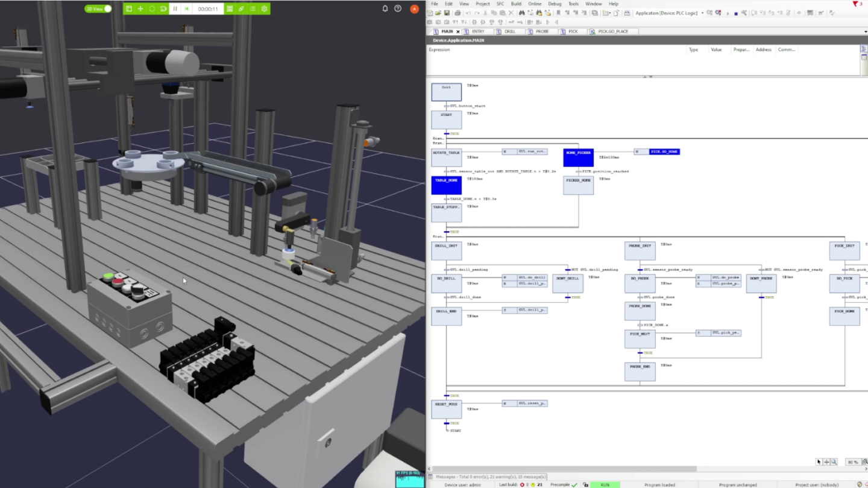Viewport: 868px width, 488px height.
Task: Select the move/crosshair tool in the simulation toolbar
Action: [140, 8]
